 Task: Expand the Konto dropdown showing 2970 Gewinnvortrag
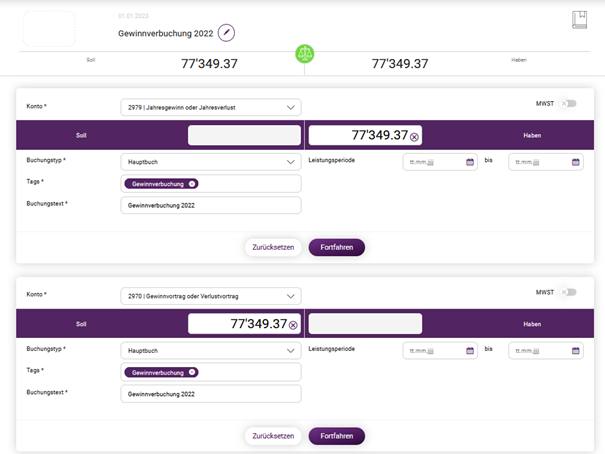coord(211,296)
